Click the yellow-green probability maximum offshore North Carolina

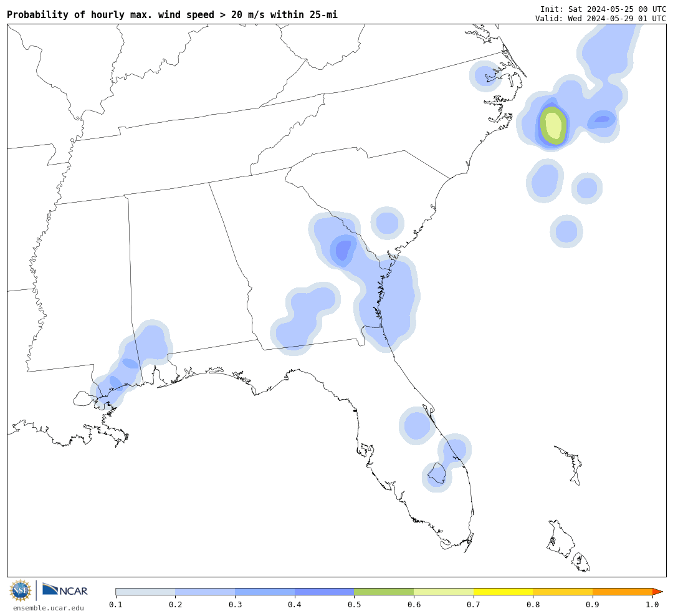(553, 125)
